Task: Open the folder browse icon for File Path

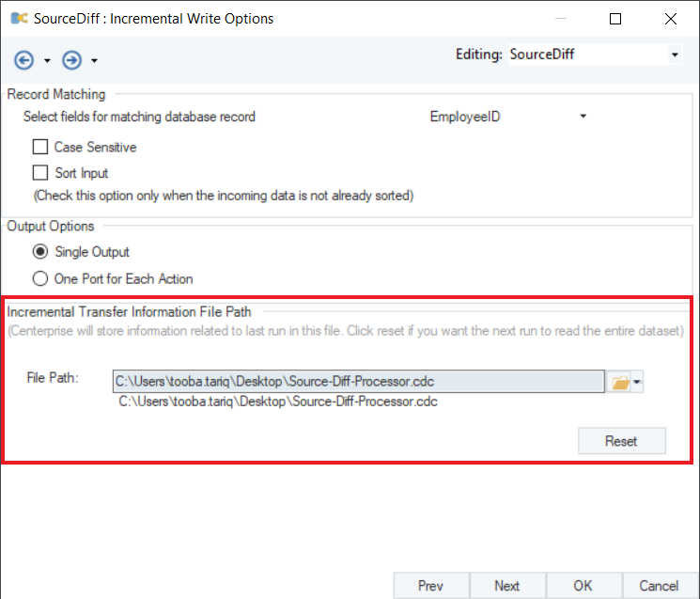Action: [620, 381]
